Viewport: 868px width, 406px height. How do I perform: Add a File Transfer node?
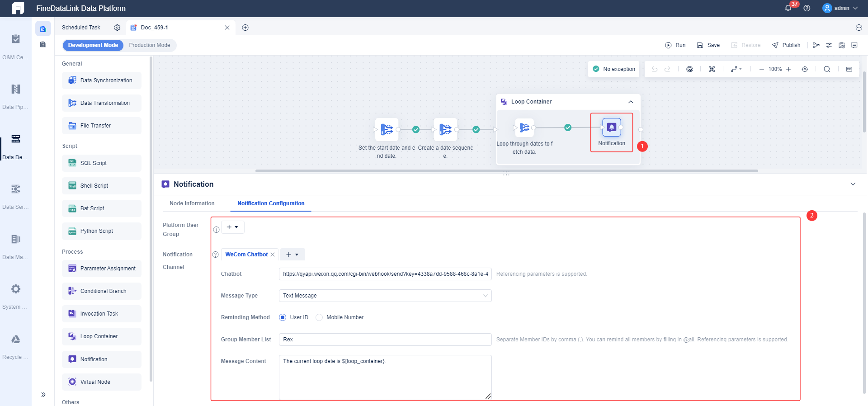(102, 126)
